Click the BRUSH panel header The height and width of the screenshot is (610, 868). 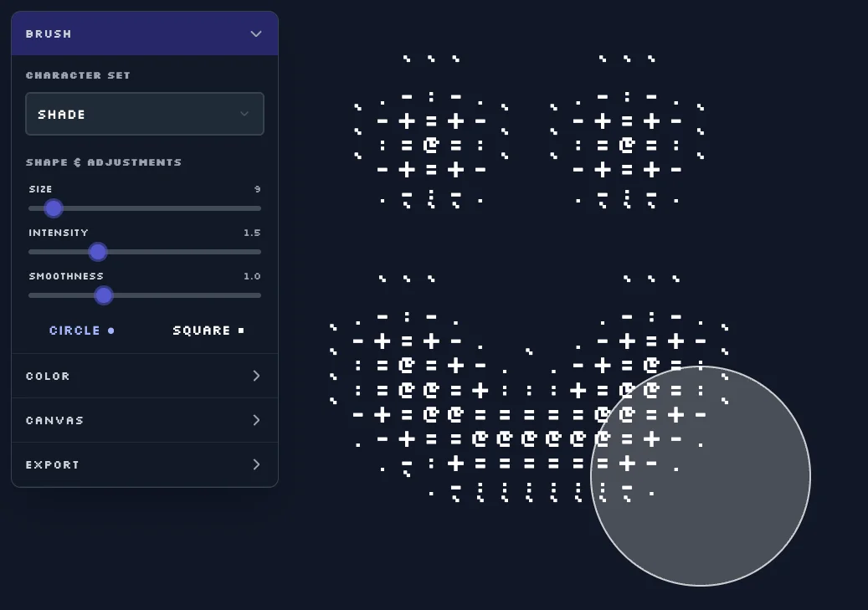144,33
